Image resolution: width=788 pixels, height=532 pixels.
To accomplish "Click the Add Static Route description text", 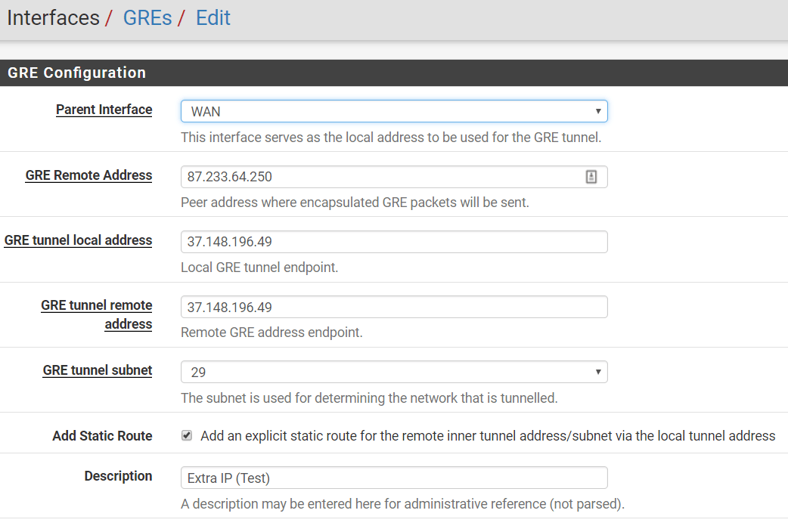I will pyautogui.click(x=487, y=436).
